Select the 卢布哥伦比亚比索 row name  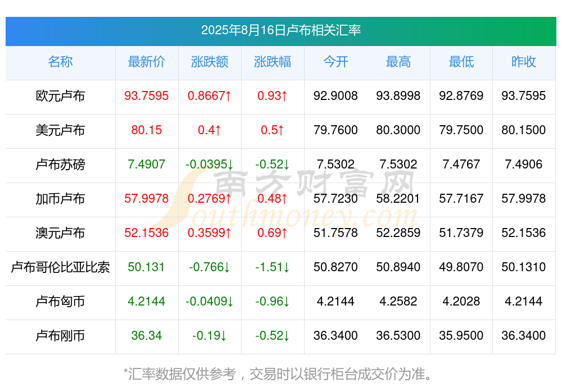coord(60,267)
